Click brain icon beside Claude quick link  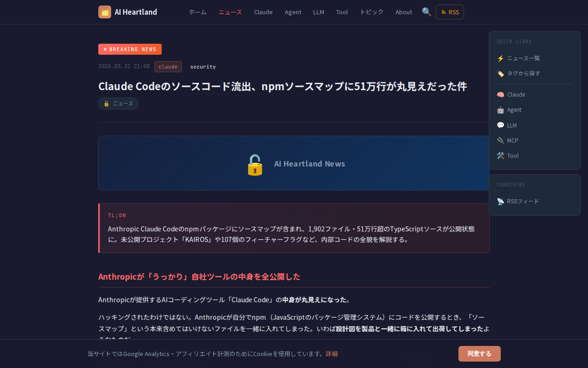tap(501, 95)
